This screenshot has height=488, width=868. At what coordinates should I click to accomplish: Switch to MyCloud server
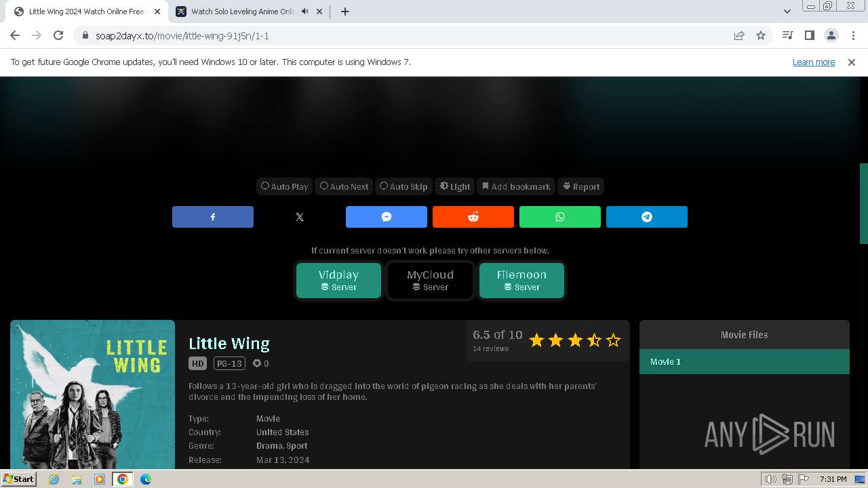(x=430, y=280)
